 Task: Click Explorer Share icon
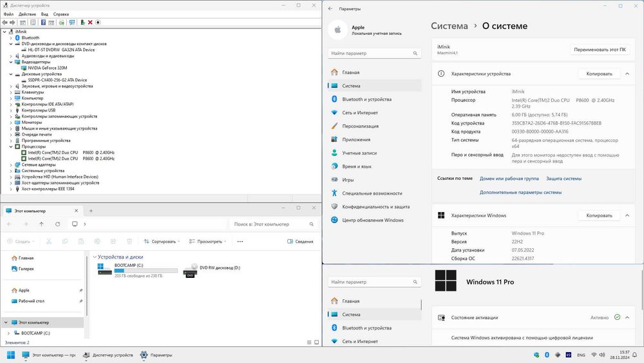click(113, 241)
